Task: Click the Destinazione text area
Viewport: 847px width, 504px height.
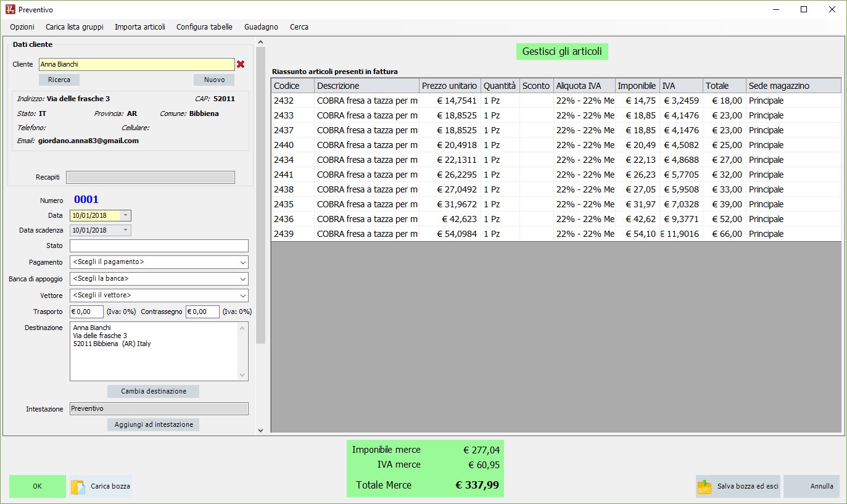Action: click(154, 351)
